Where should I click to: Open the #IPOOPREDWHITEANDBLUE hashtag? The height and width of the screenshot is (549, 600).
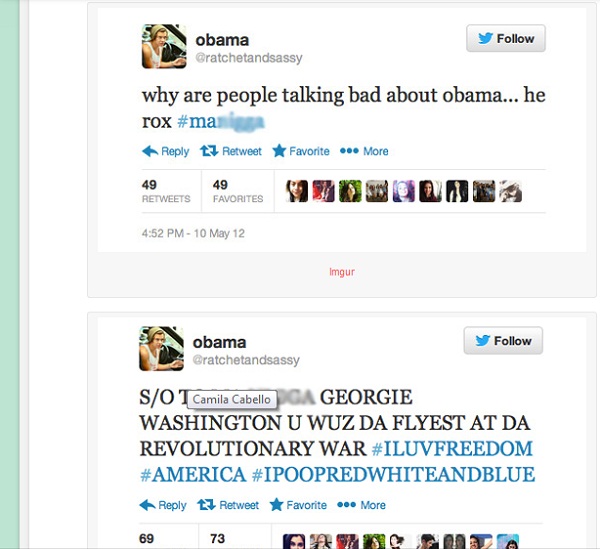[x=393, y=474]
